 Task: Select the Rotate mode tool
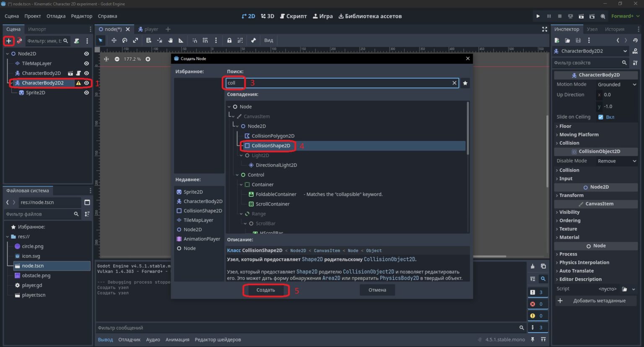[x=125, y=40]
